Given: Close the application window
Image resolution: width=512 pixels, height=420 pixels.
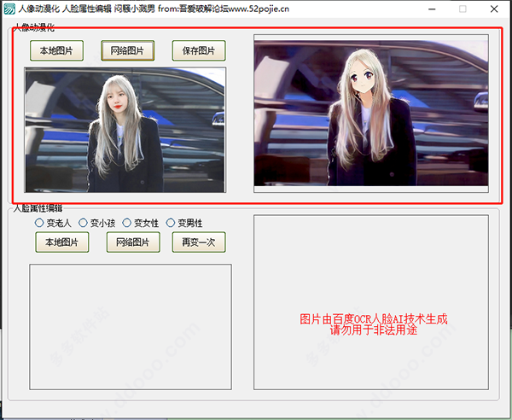Looking at the screenshot, I should 494,9.
